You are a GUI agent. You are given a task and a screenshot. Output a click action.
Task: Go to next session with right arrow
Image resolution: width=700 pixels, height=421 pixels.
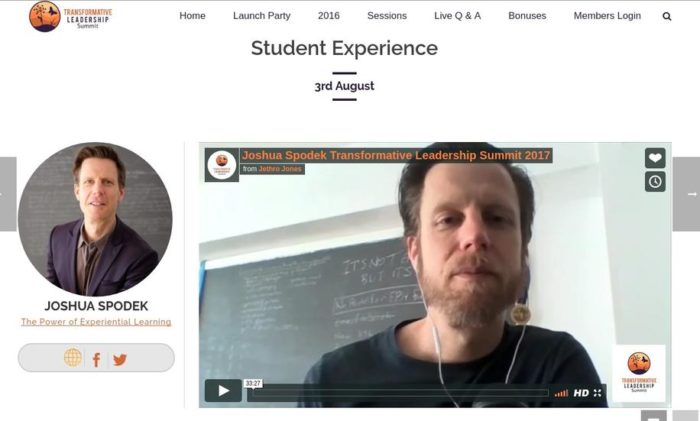pyautogui.click(x=686, y=194)
